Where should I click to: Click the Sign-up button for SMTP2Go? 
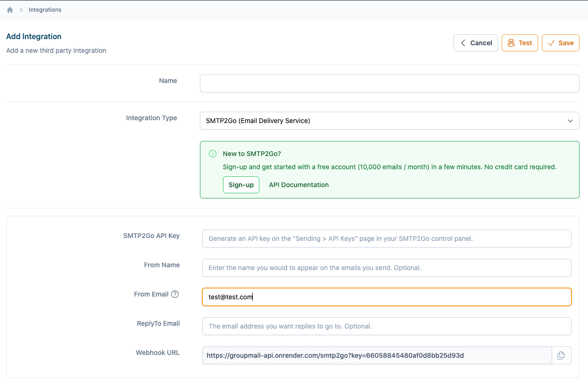[241, 185]
